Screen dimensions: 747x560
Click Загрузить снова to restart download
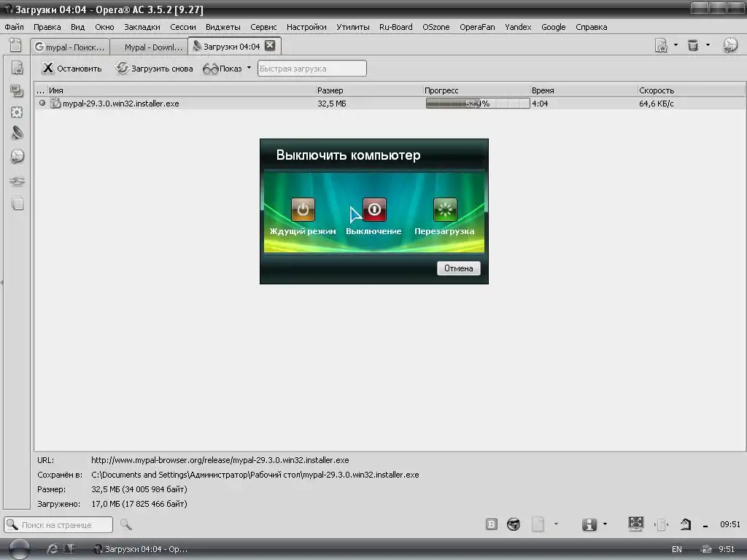pyautogui.click(x=155, y=68)
